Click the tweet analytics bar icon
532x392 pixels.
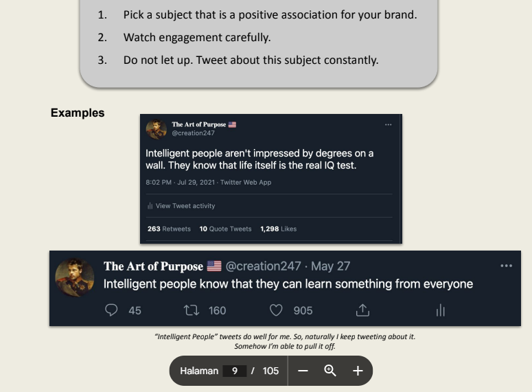(x=440, y=310)
